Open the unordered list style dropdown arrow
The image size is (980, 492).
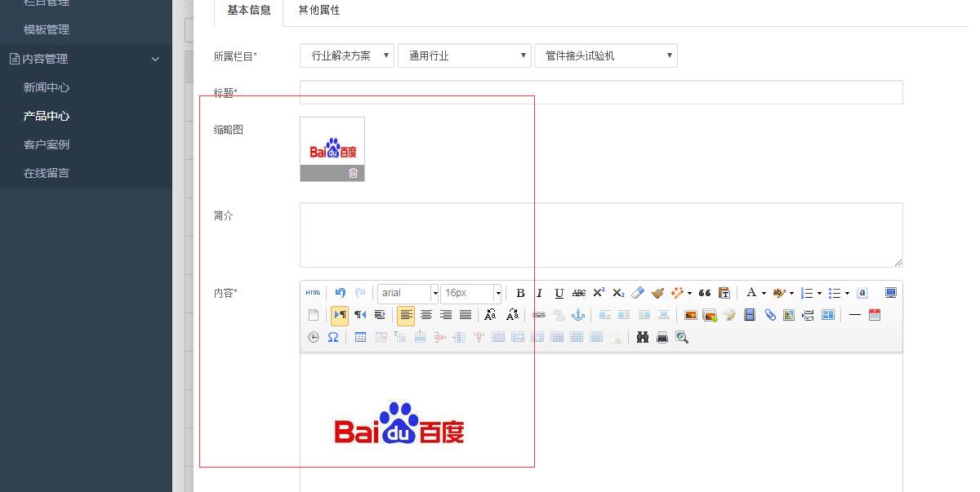click(x=847, y=293)
